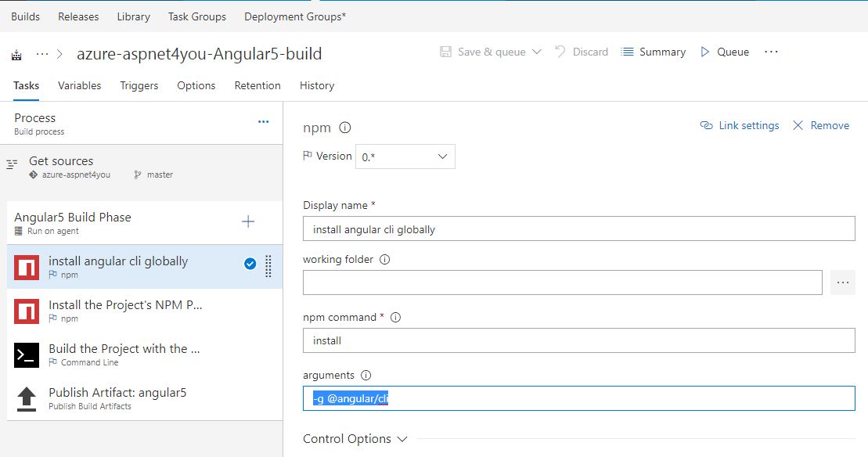Image resolution: width=868 pixels, height=457 pixels.
Task: Switch to the History tab
Action: pos(317,86)
